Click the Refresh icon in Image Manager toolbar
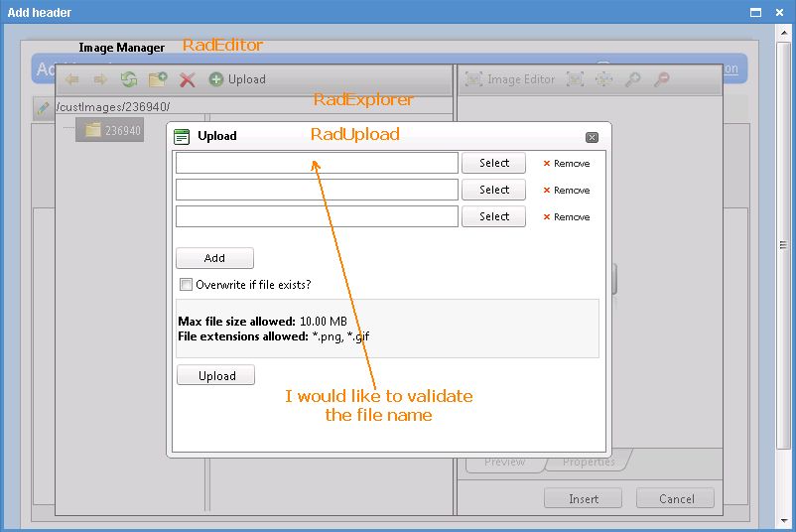This screenshot has width=796, height=532. [129, 79]
